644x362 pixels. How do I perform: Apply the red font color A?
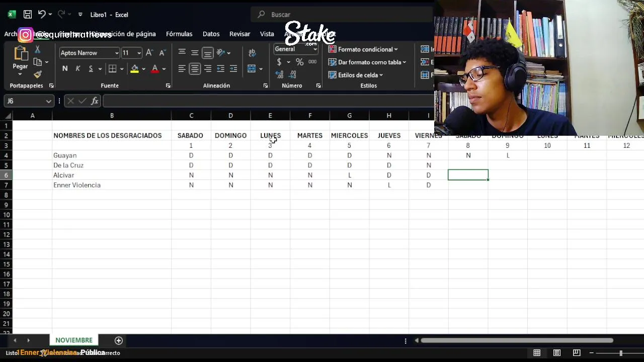pos(155,68)
